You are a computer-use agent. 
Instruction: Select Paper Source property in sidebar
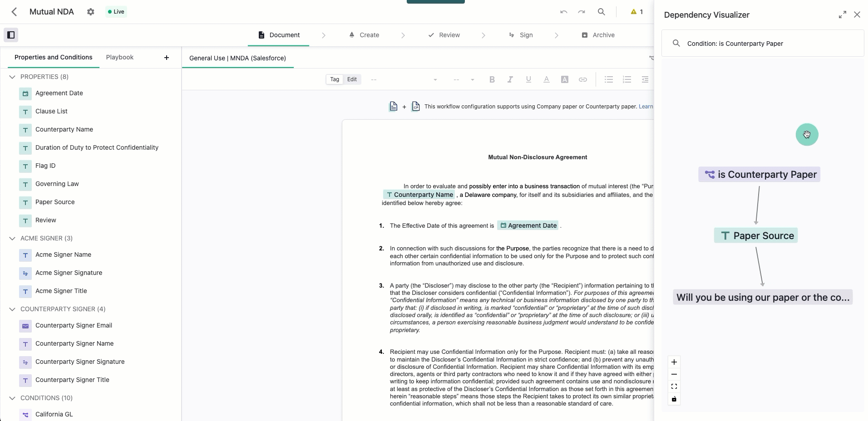55,202
